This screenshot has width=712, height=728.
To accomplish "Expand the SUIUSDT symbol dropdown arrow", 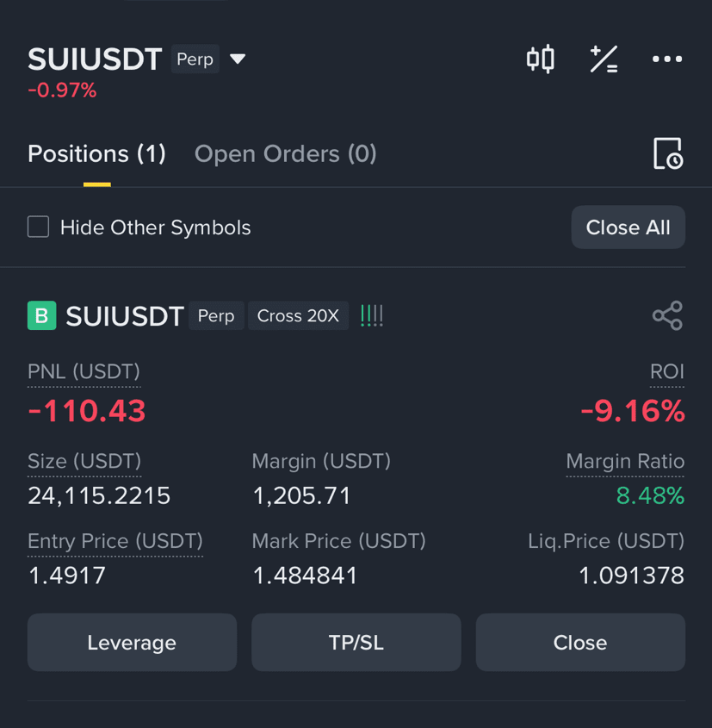I will (238, 59).
